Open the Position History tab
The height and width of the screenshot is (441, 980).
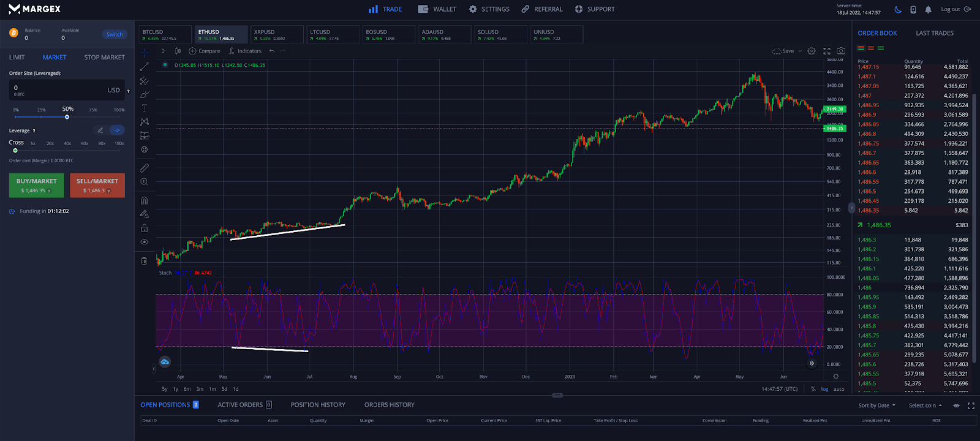(x=318, y=405)
